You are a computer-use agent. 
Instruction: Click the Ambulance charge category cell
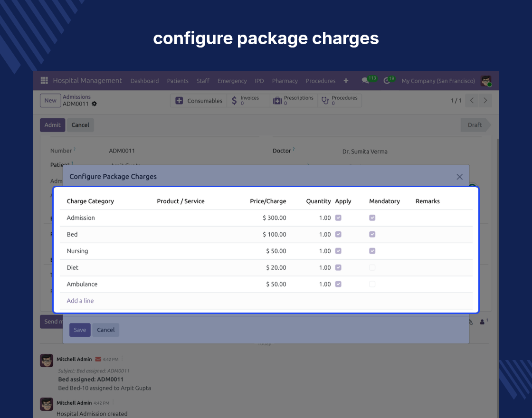82,285
